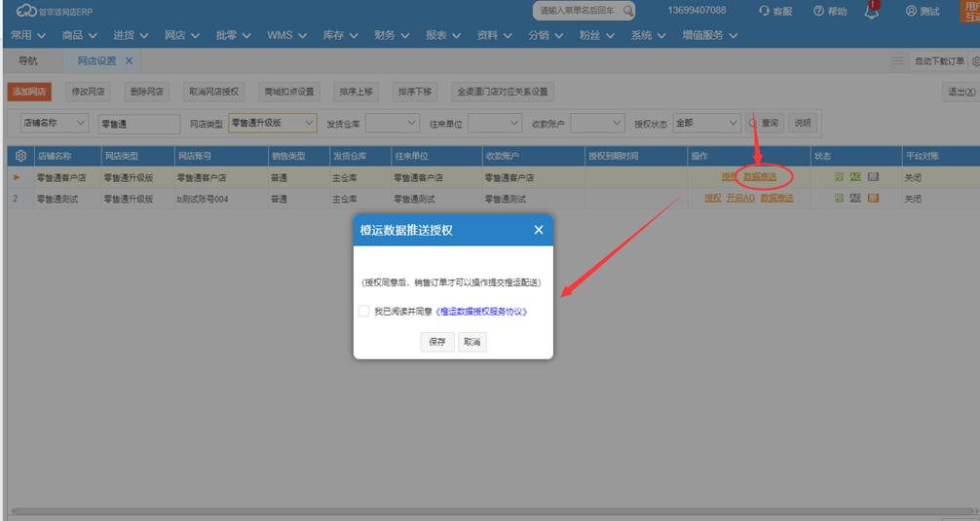Click 授权 link for 零售通测试 row

[x=713, y=198]
